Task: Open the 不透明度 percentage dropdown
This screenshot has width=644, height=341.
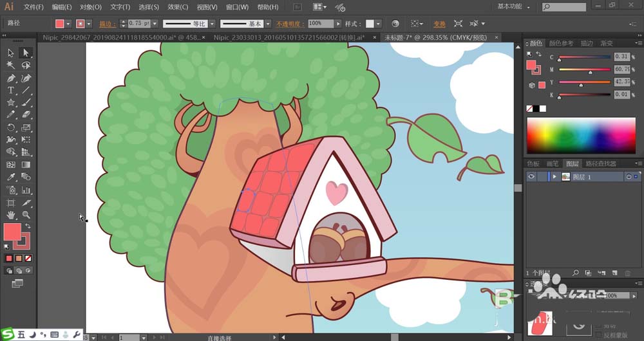Action: [x=337, y=23]
